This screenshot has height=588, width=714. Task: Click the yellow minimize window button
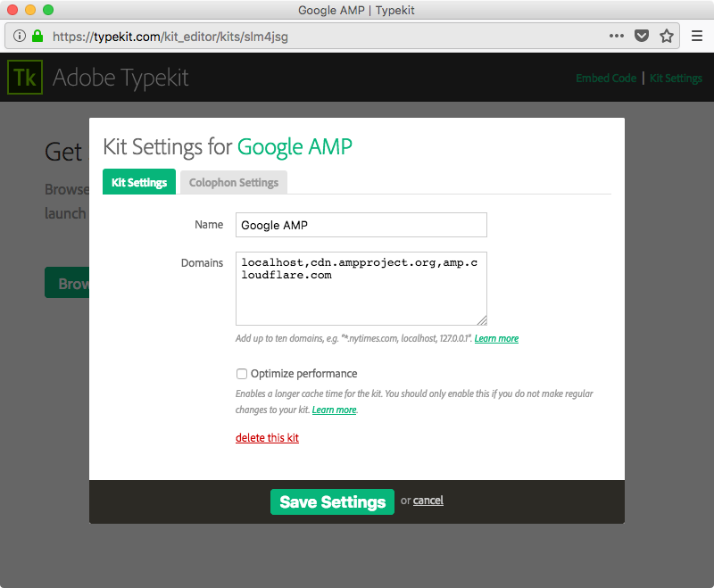30,10
